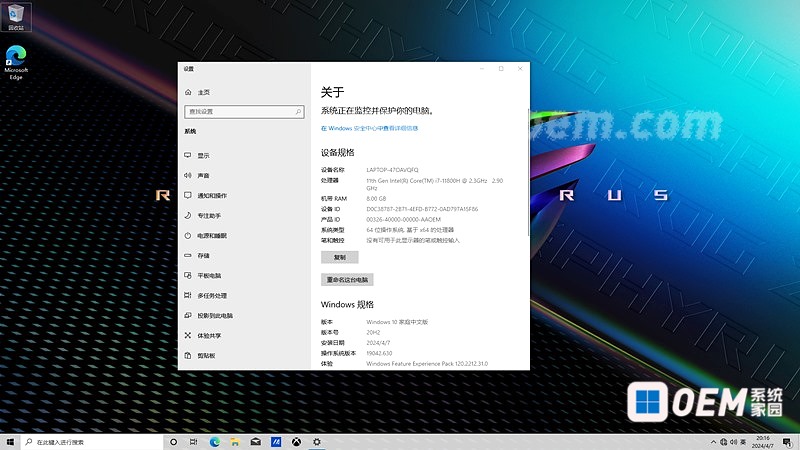
Task: Click the Windows 规格 heading
Action: pos(347,304)
